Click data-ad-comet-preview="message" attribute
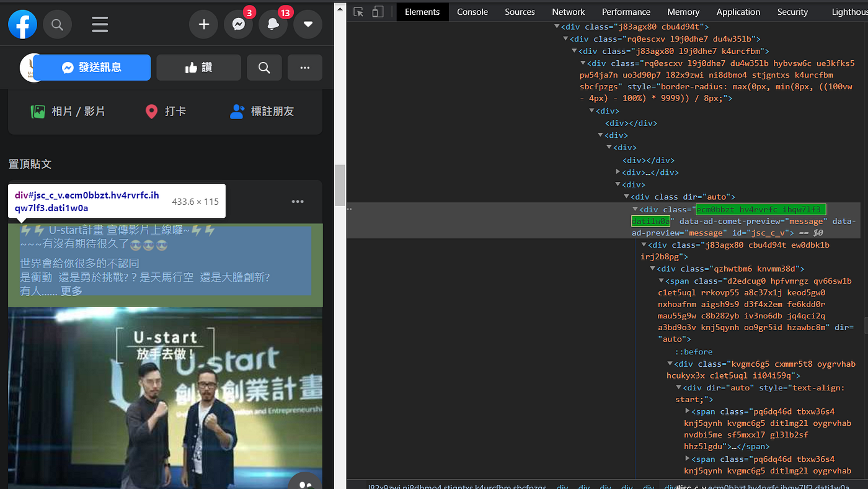Screen dimensions: 868x489 pos(754,221)
